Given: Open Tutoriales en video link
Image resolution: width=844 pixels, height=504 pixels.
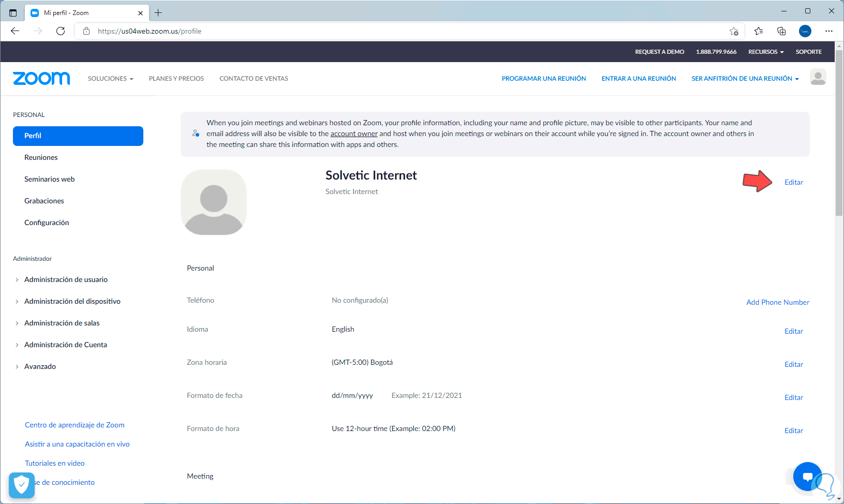Looking at the screenshot, I should [54, 463].
